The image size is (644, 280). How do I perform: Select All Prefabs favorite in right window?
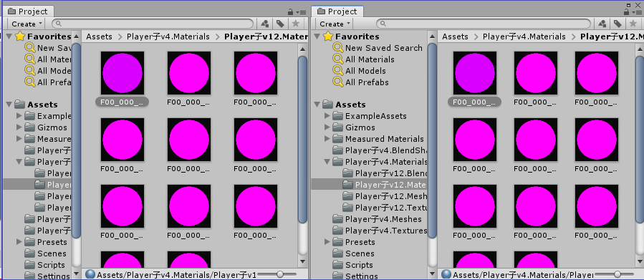367,82
